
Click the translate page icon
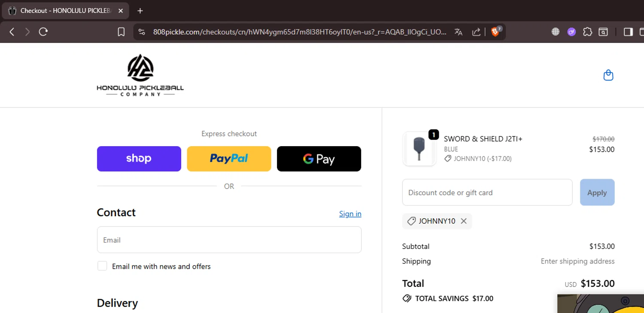(x=459, y=32)
